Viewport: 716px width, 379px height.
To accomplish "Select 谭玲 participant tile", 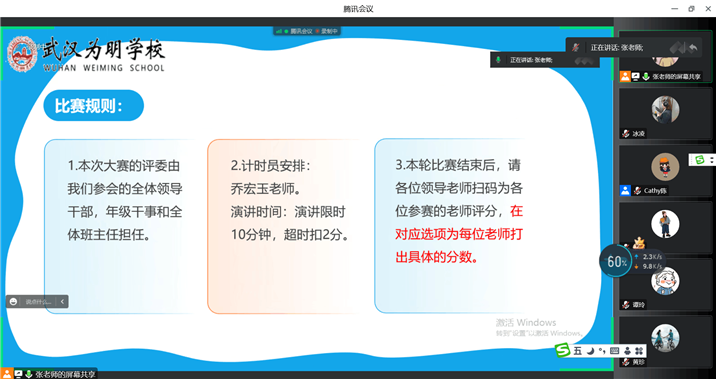I will tap(665, 284).
